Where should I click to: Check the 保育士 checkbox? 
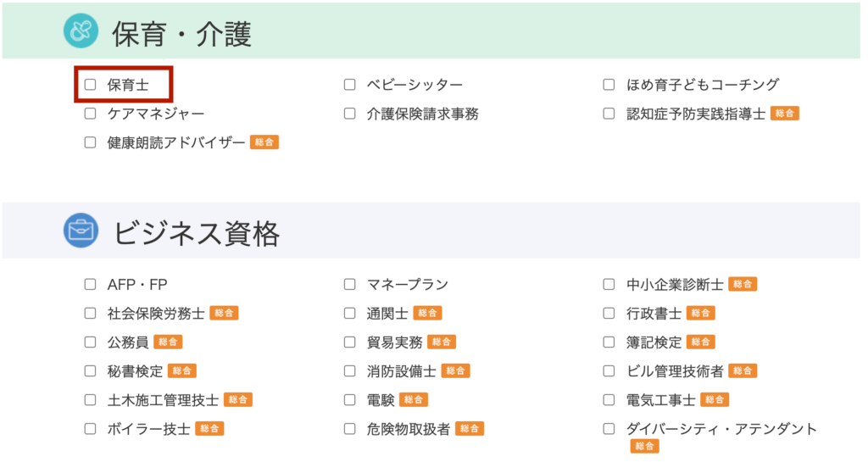90,85
